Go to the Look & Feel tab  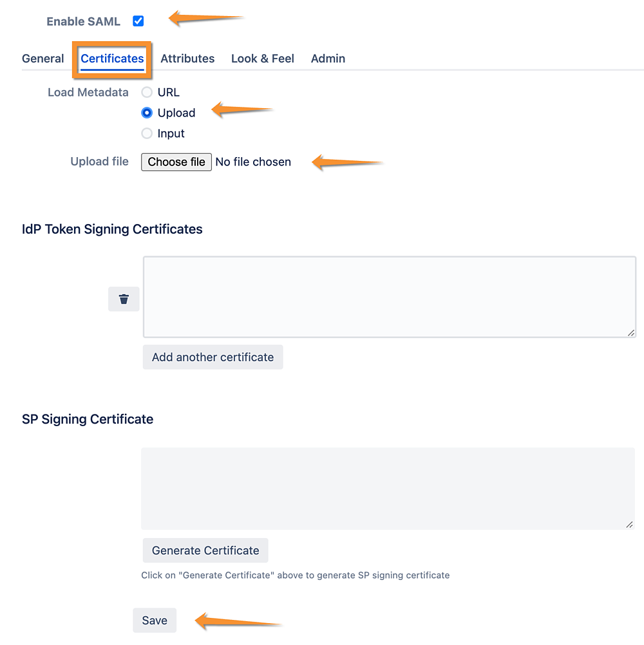(263, 59)
